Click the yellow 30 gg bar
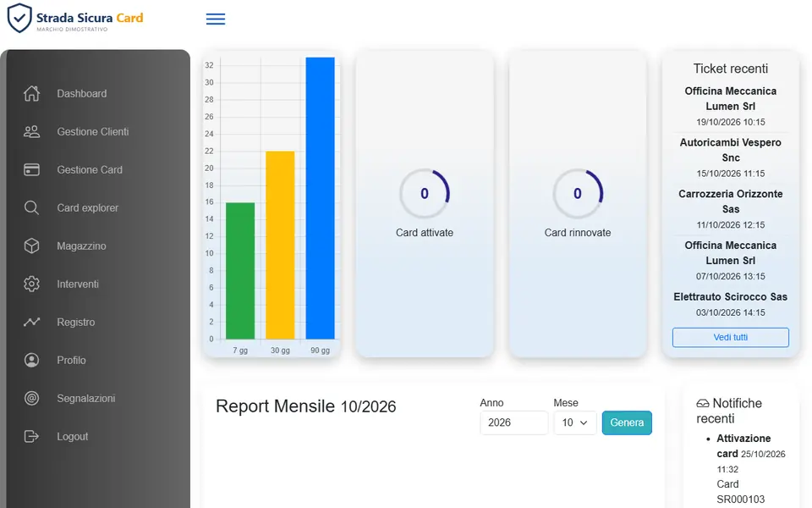 280,246
